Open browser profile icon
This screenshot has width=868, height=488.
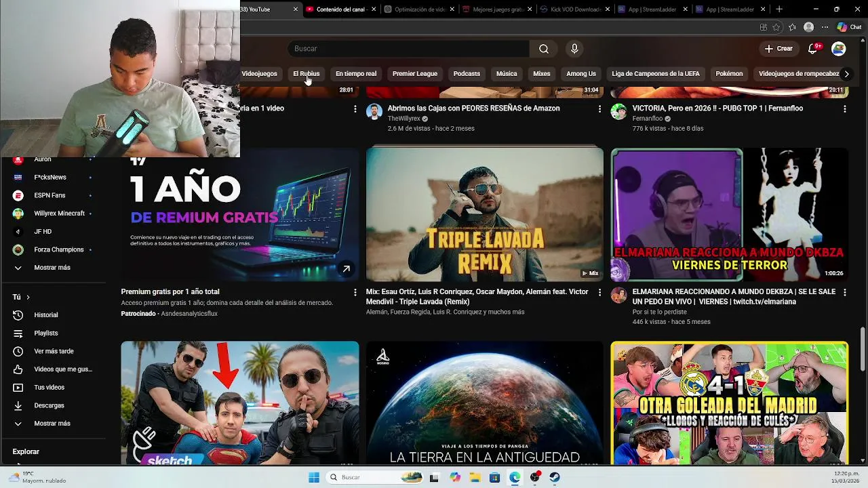point(808,27)
